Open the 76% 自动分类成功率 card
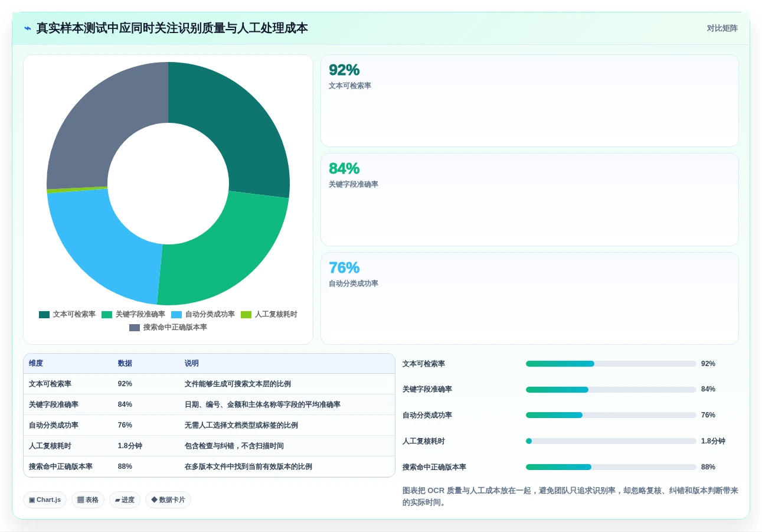 point(529,298)
